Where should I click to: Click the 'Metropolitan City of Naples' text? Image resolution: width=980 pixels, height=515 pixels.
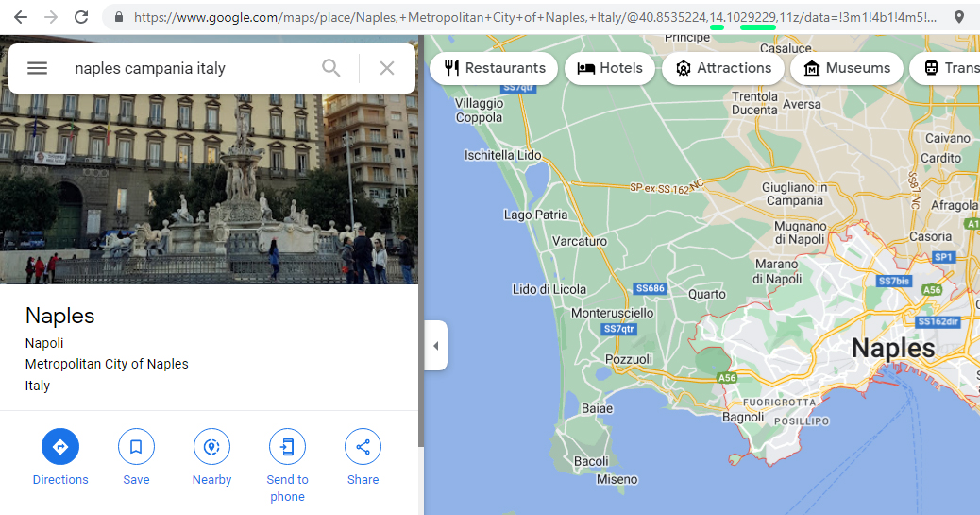[107, 364]
